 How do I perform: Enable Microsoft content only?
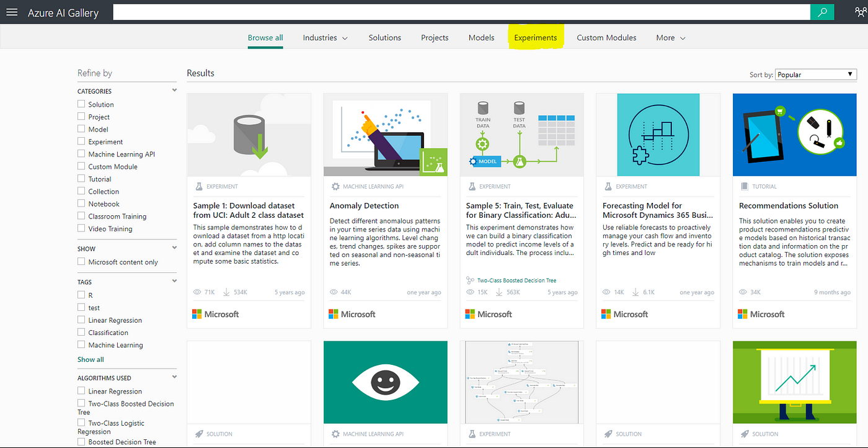(81, 262)
